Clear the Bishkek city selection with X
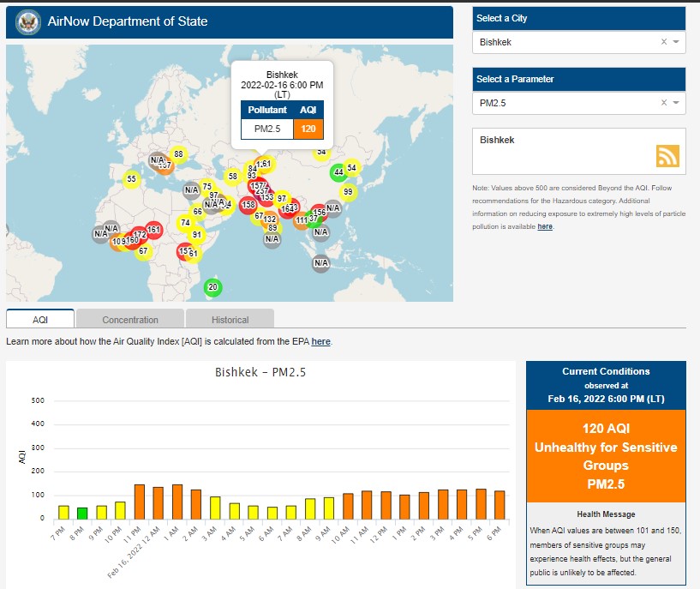 coord(663,42)
